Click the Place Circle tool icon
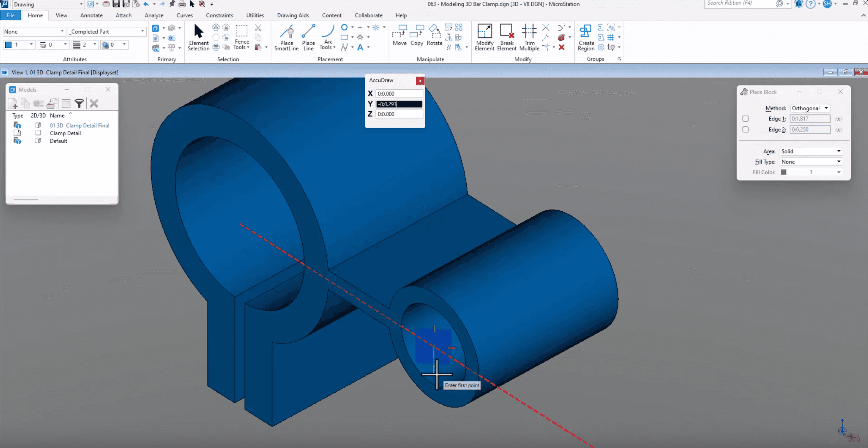 pos(344,27)
